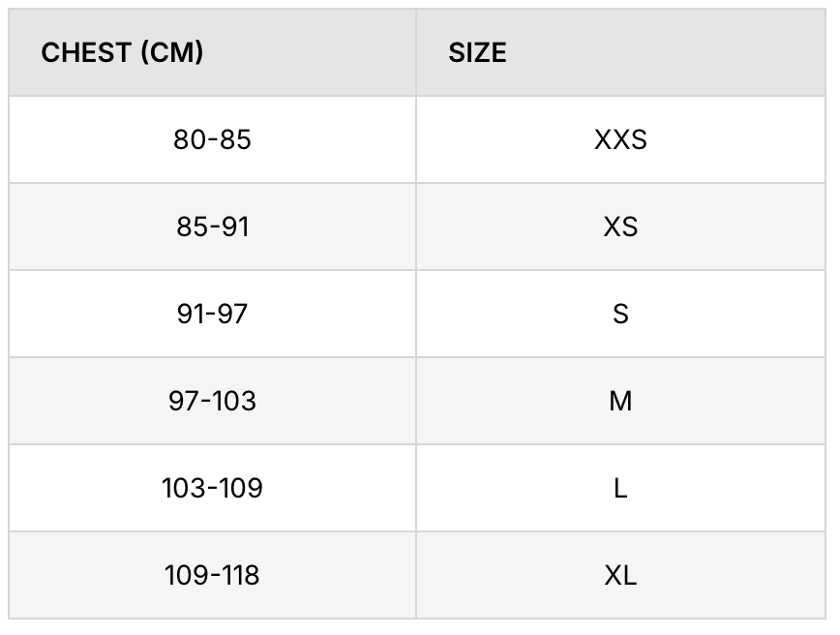Click the M size cell

coord(620,402)
